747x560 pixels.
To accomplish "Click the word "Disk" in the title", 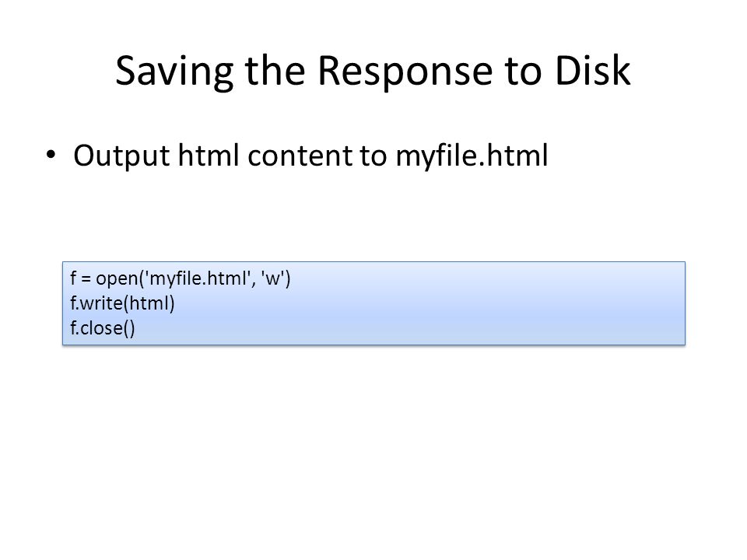I will click(x=593, y=69).
